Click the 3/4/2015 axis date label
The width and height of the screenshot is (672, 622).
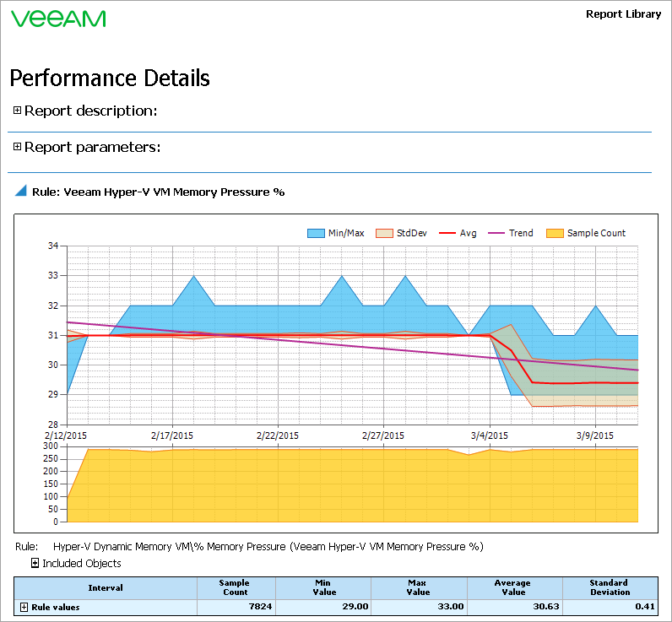[490, 435]
